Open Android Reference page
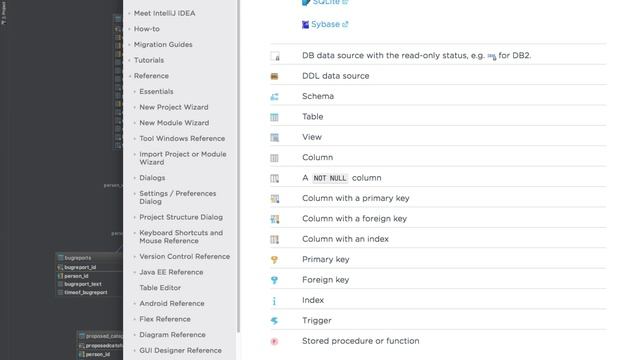Image resolution: width=640 pixels, height=360 pixels. (x=172, y=303)
